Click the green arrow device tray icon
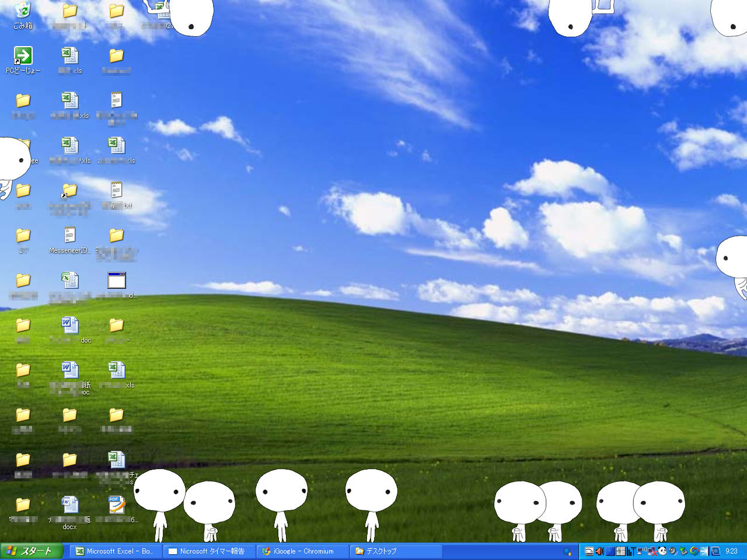Image resolution: width=747 pixels, height=560 pixels. pos(683,551)
